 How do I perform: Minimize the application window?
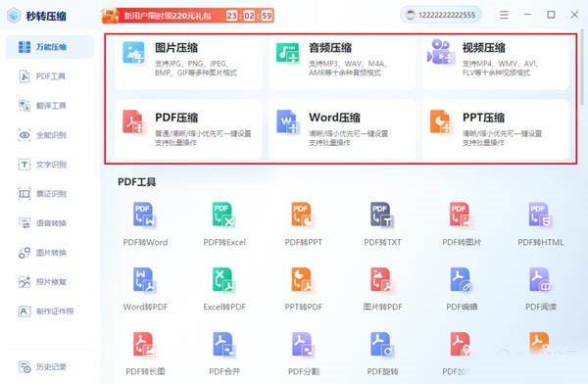[x=527, y=15]
